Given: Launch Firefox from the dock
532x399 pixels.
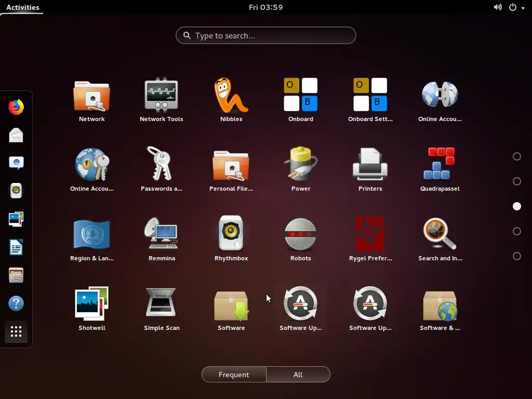Looking at the screenshot, I should (16, 107).
